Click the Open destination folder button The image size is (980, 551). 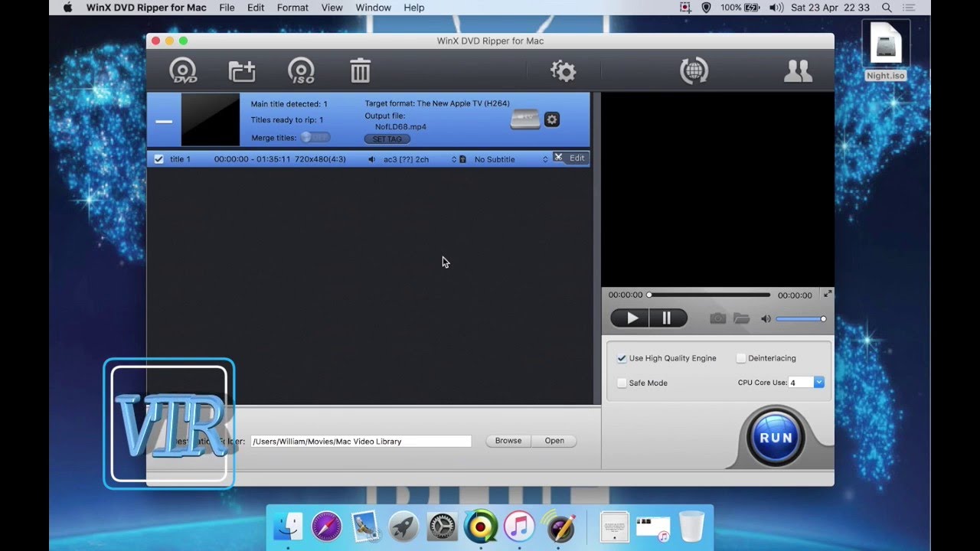click(554, 441)
